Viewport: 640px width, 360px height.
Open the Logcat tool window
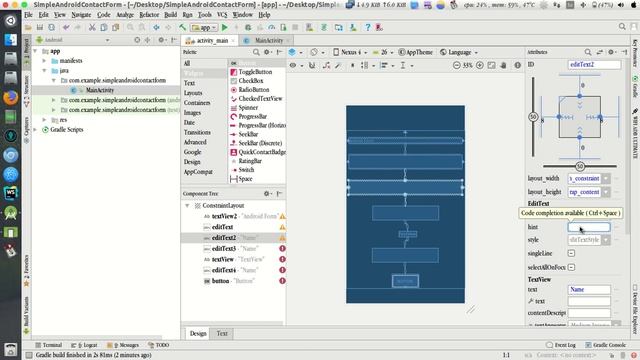[84, 345]
